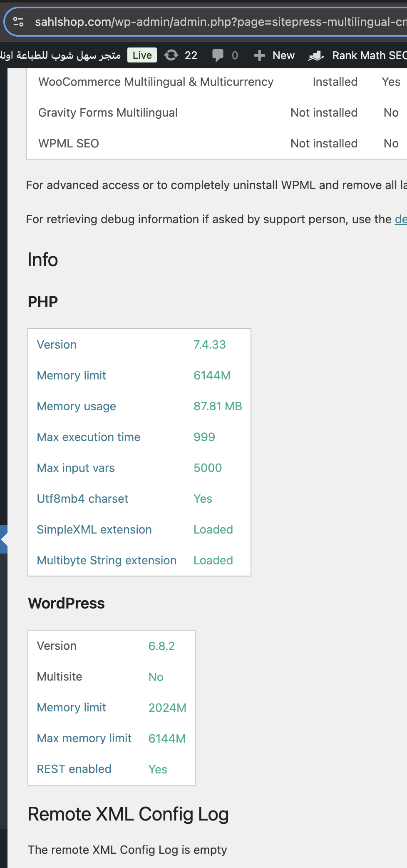Open the Rank Math SEO chart icon
407x868 pixels.
(316, 55)
